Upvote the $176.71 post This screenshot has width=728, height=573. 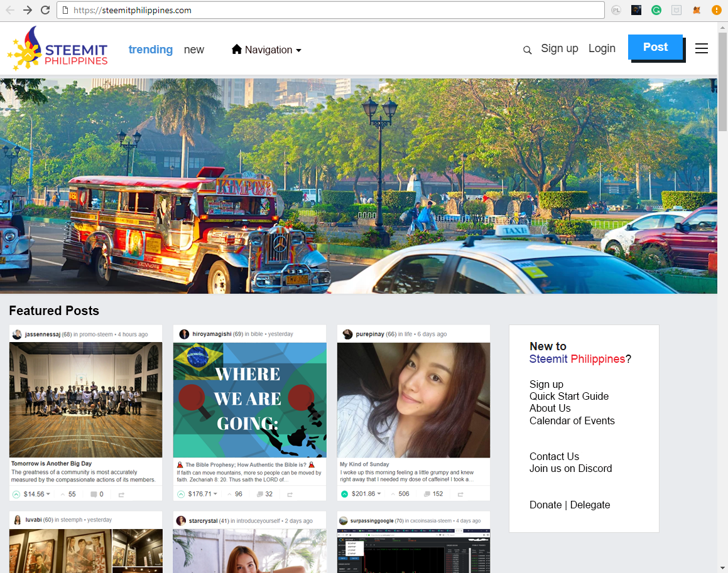(181, 495)
